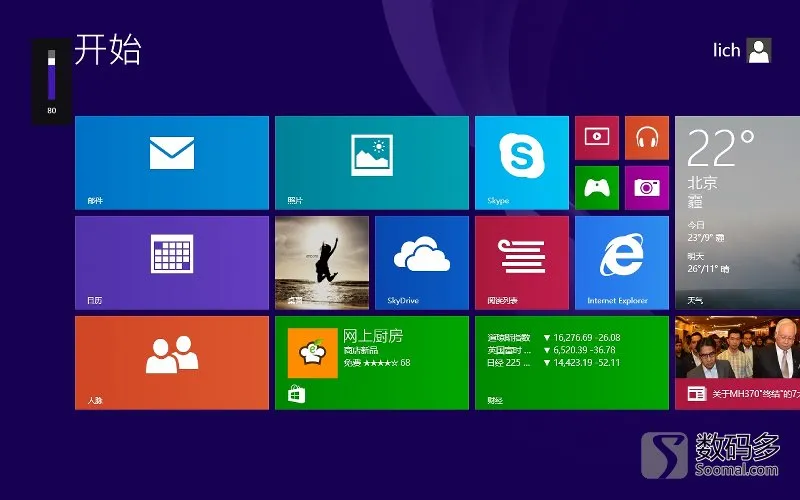Click the lich user account picture
The height and width of the screenshot is (500, 800).
(x=759, y=51)
